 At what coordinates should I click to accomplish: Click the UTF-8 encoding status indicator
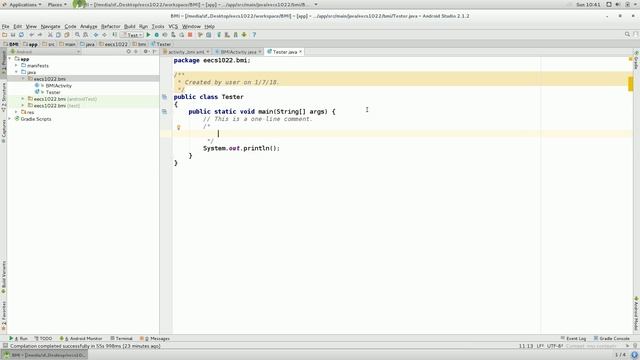pos(555,346)
